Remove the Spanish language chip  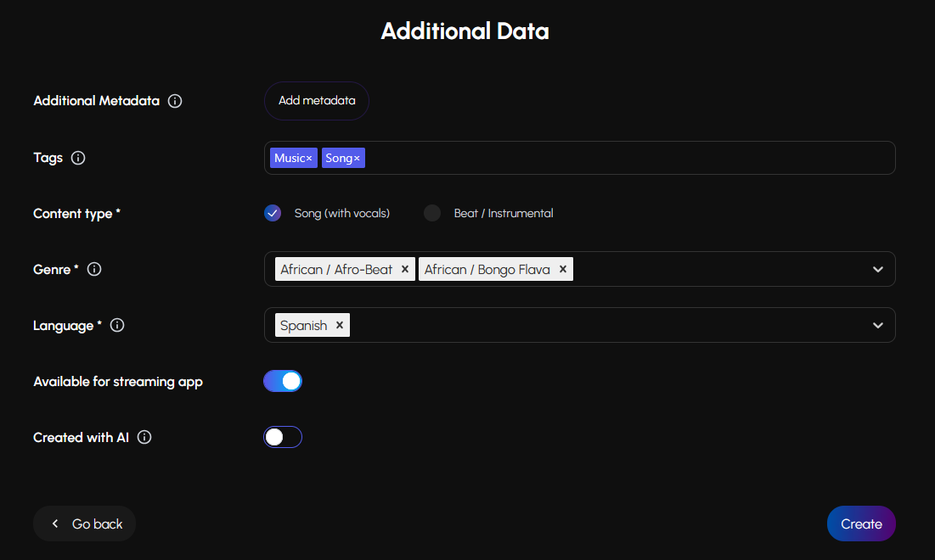pos(339,326)
